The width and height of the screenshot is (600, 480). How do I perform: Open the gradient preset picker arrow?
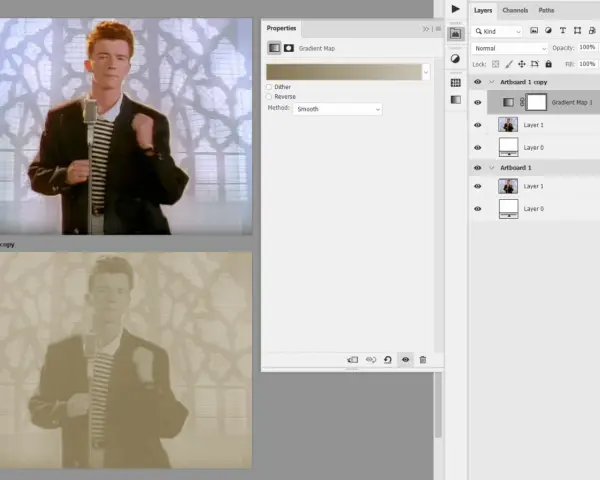[x=426, y=72]
